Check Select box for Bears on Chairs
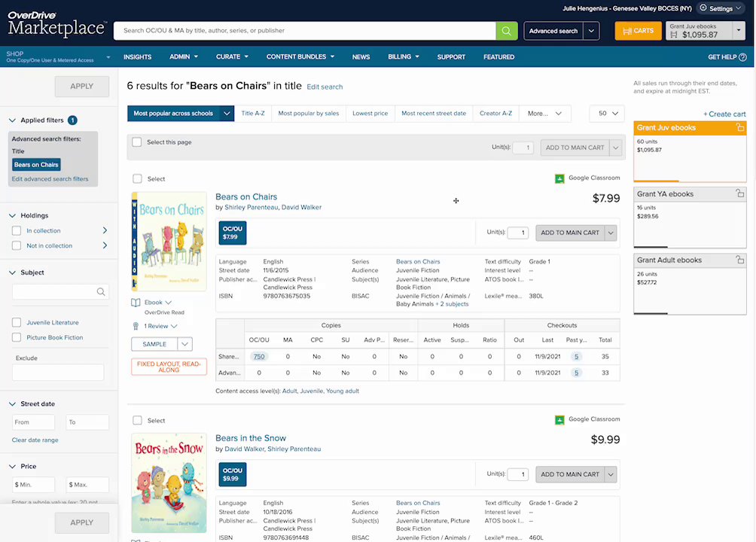The width and height of the screenshot is (756, 542). click(137, 179)
